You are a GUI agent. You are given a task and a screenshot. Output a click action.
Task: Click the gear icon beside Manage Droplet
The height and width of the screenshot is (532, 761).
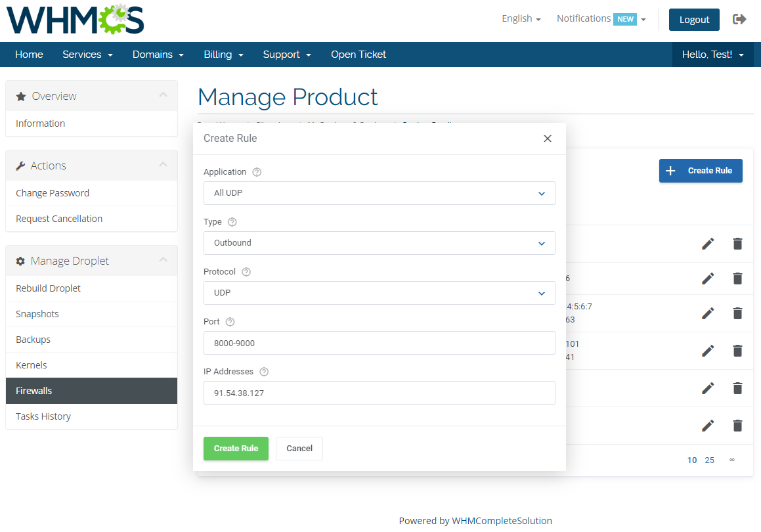(20, 260)
